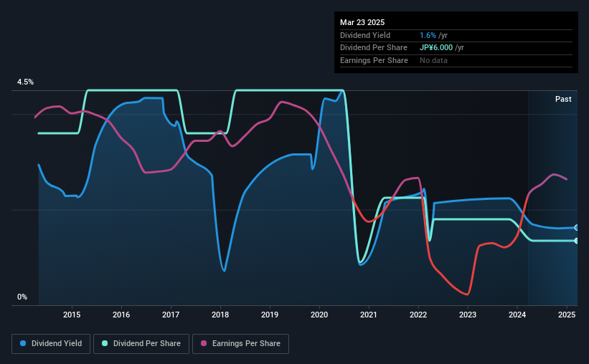
Task: Click the Mar 23 2025 tooltip date
Action: tap(362, 22)
